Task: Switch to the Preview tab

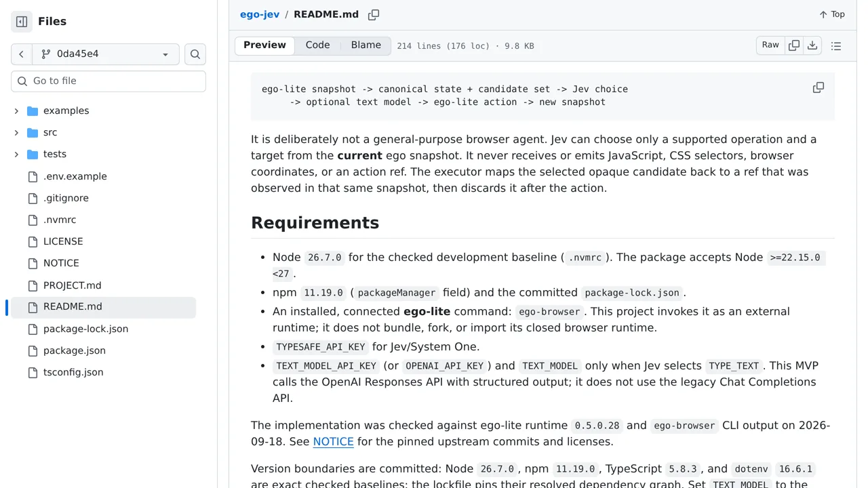Action: tap(264, 45)
